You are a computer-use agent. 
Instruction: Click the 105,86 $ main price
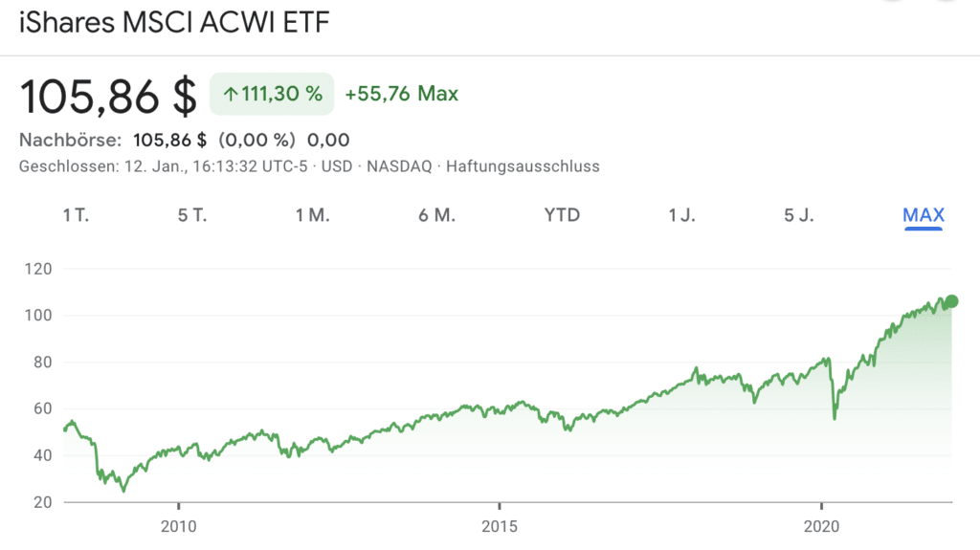pyautogui.click(x=108, y=95)
